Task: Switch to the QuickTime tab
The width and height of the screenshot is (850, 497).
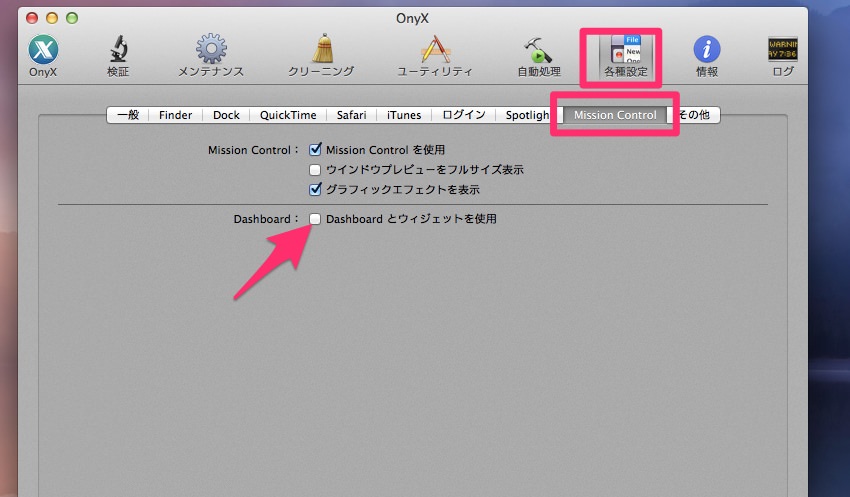Action: 288,115
